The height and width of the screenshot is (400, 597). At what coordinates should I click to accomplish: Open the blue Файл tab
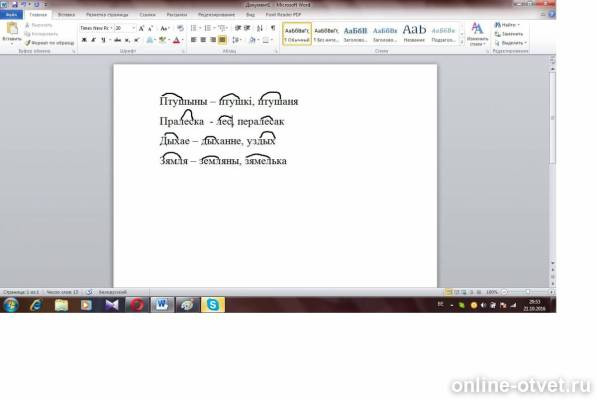(11, 14)
